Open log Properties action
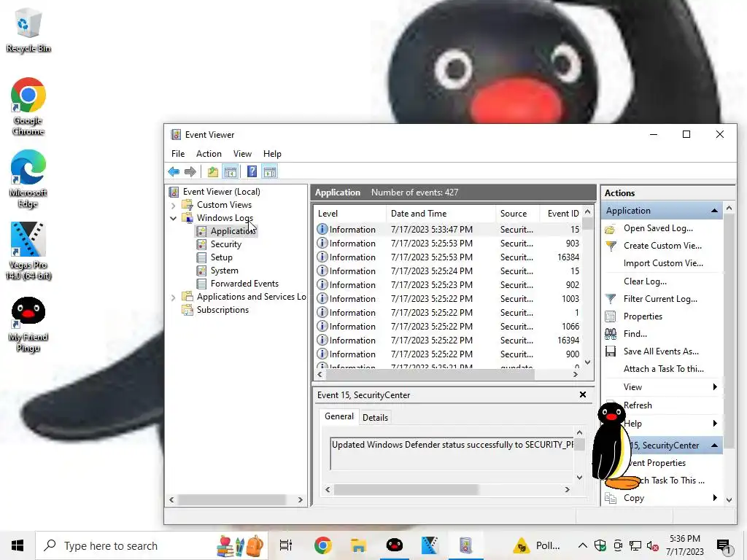This screenshot has width=747, height=560. pos(643,316)
